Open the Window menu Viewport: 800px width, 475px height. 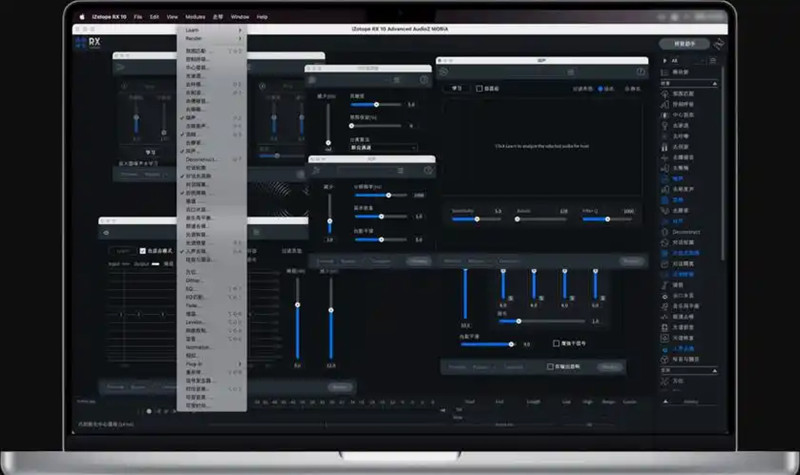click(x=240, y=17)
